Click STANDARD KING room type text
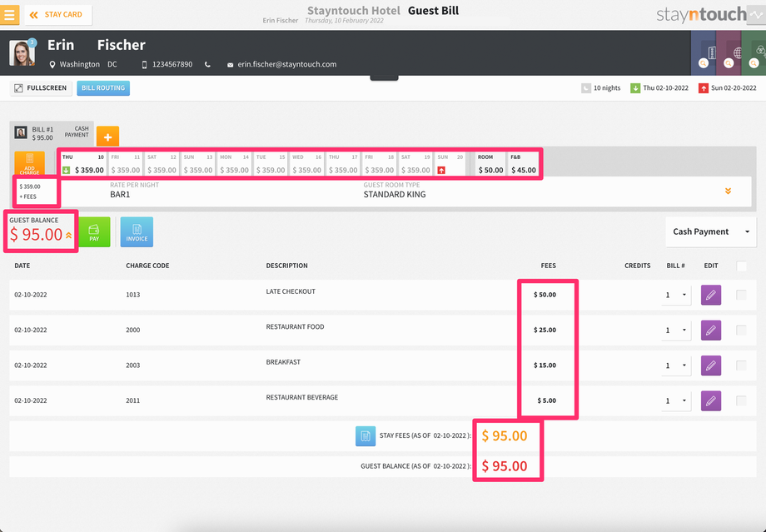The width and height of the screenshot is (766, 532). pos(394,195)
